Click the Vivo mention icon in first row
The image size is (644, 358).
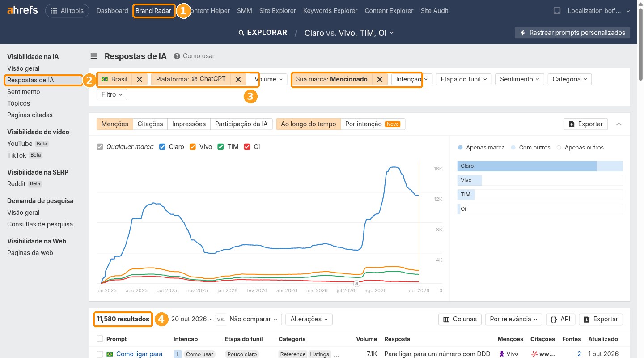coord(502,354)
